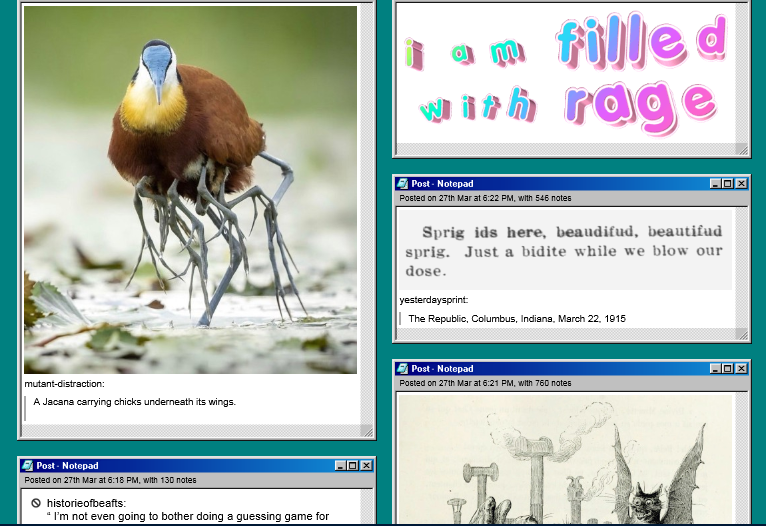766x526 pixels.
Task: Click the mutant-distraction username link
Action: (64, 384)
